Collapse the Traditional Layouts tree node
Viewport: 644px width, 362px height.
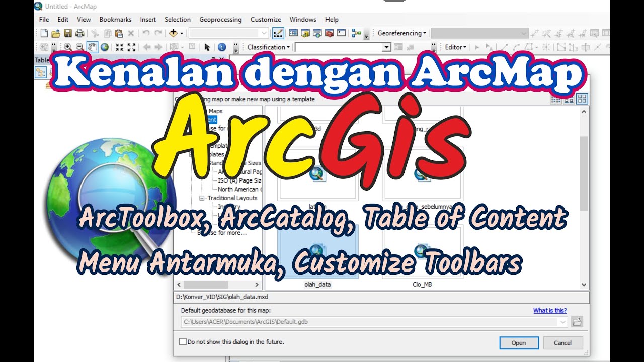pyautogui.click(x=201, y=198)
